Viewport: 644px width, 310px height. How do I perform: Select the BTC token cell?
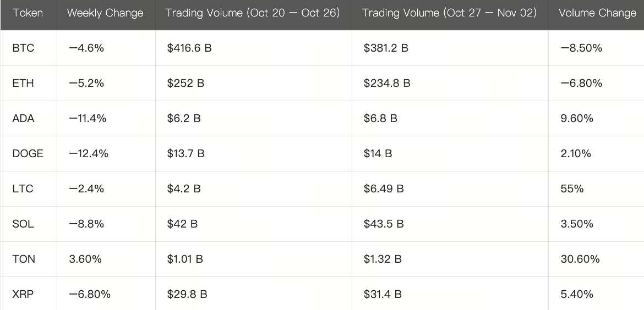(x=23, y=48)
